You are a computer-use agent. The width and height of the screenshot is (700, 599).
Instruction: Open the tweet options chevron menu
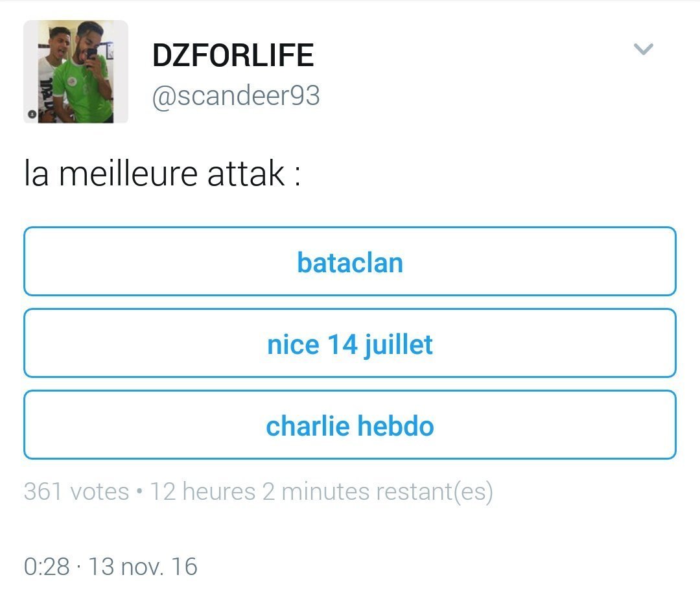coord(643,49)
